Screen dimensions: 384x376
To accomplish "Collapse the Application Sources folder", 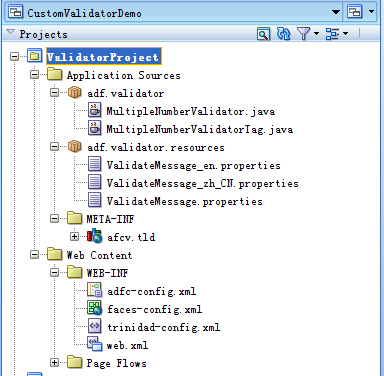I will click(x=34, y=74).
